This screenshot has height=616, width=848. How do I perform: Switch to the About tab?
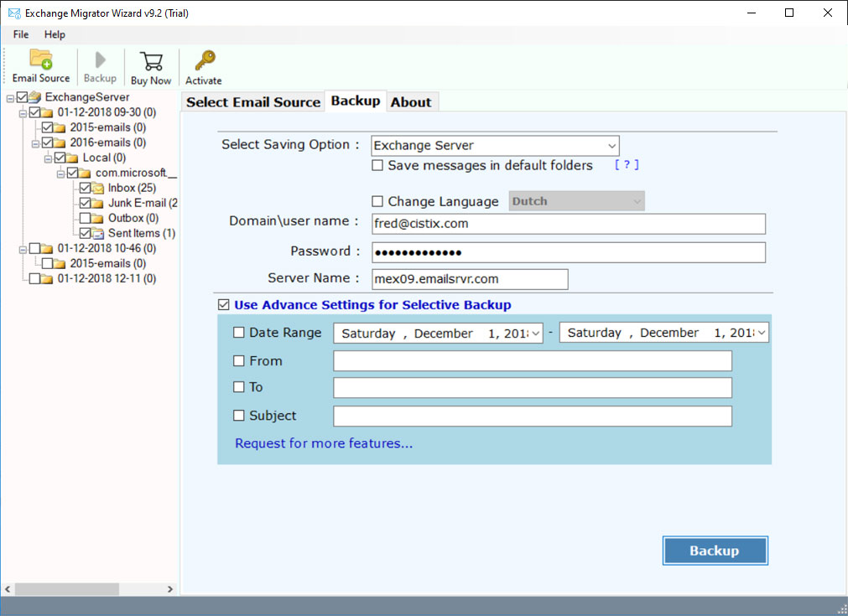tap(411, 102)
